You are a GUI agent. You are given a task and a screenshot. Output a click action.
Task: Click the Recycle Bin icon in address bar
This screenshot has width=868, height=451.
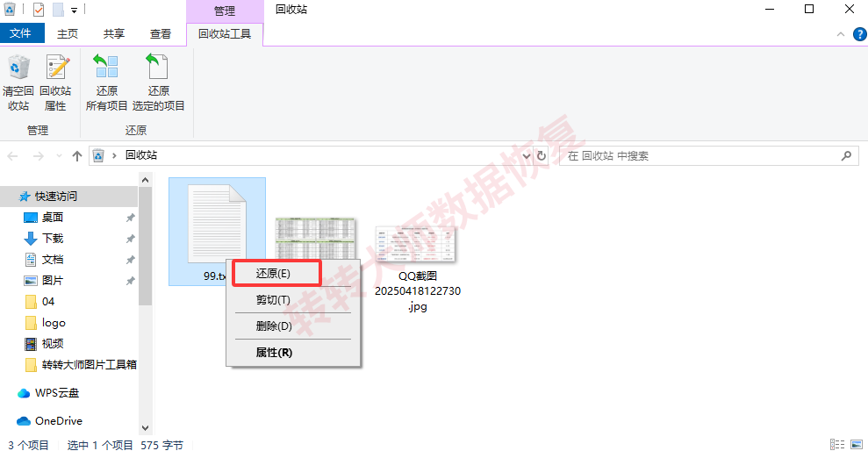click(x=98, y=155)
